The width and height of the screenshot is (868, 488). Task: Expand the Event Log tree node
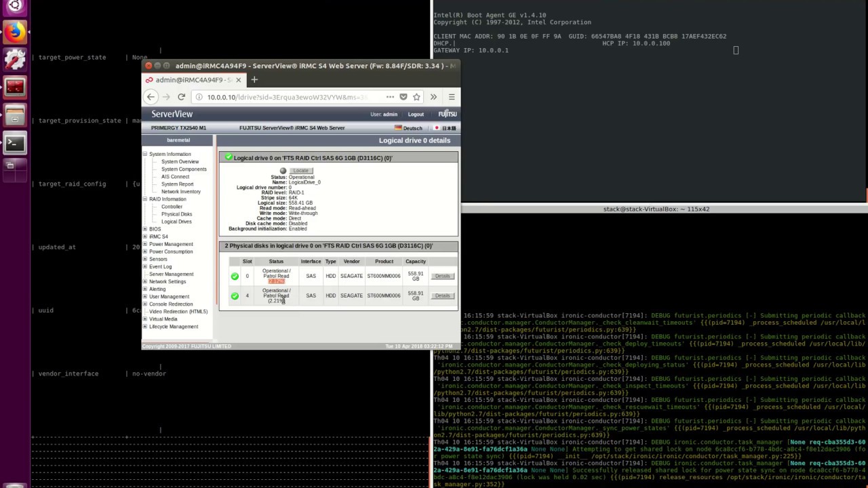[144, 266]
